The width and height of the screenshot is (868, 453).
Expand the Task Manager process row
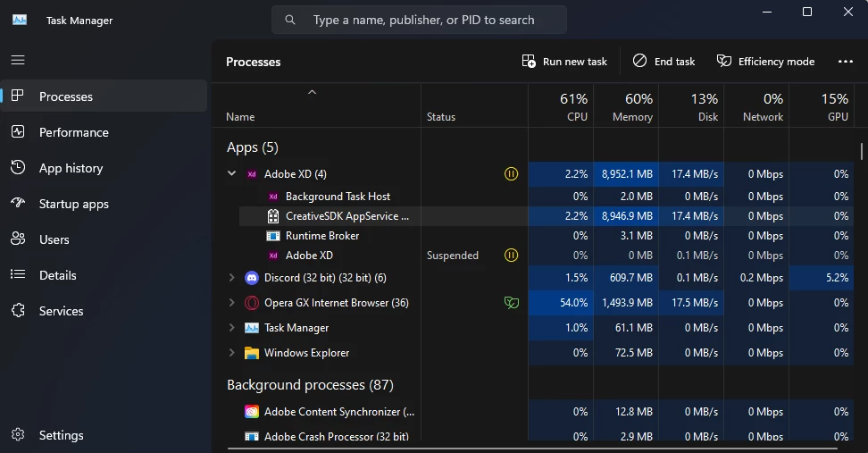(231, 327)
